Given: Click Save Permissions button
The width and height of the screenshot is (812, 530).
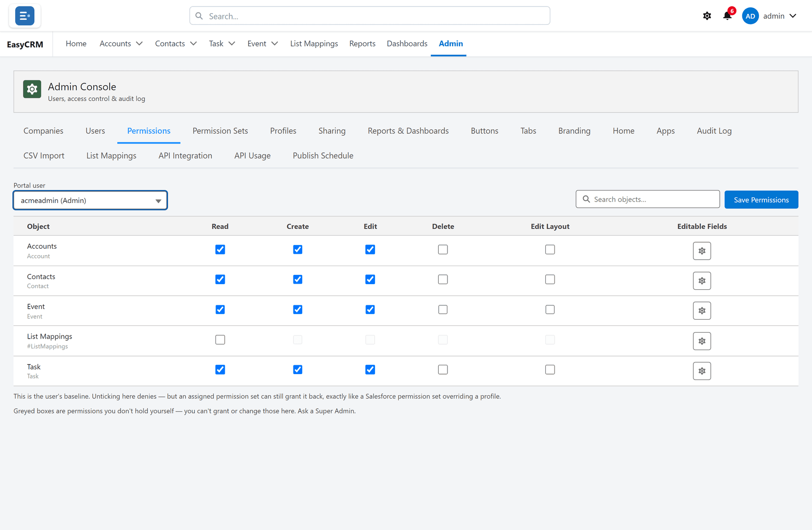Looking at the screenshot, I should [x=761, y=200].
